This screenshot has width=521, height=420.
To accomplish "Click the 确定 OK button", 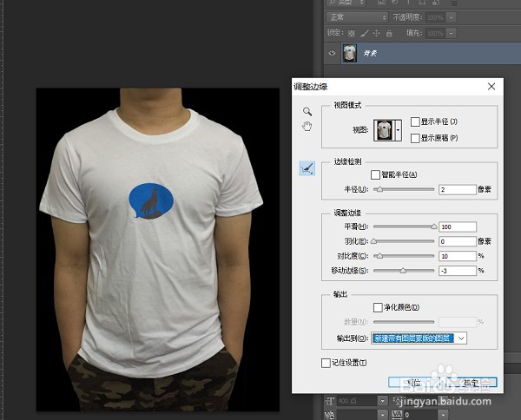I will click(471, 383).
